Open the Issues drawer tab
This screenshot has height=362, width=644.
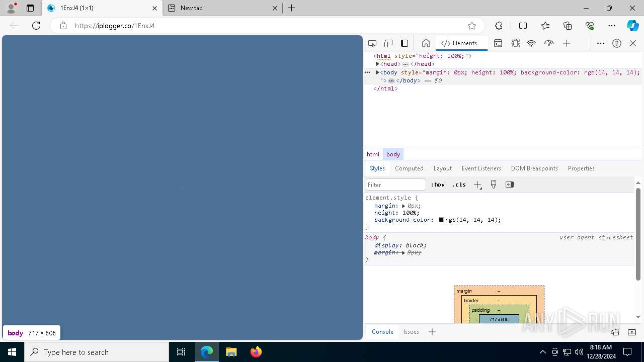click(411, 332)
